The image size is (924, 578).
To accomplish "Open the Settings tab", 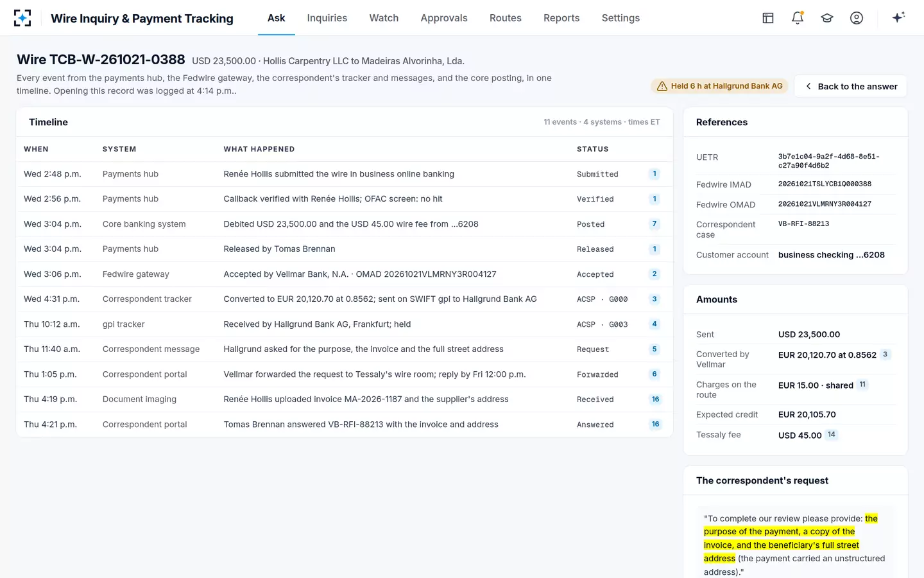I will pos(620,18).
